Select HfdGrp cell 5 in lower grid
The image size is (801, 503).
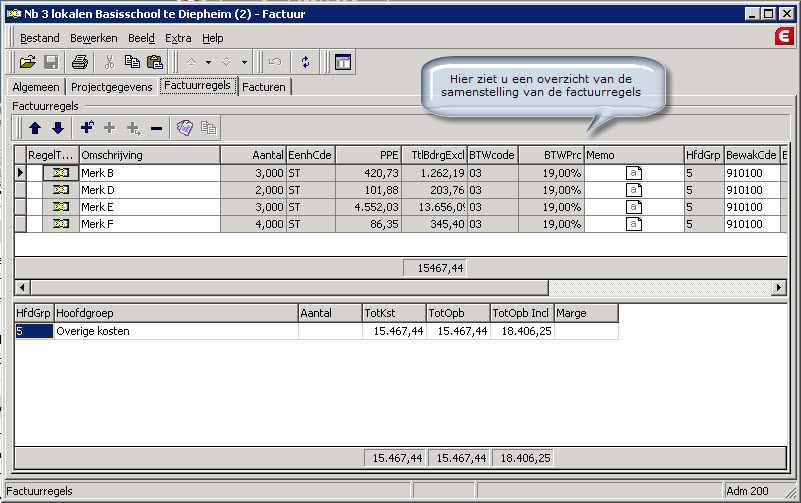34,331
